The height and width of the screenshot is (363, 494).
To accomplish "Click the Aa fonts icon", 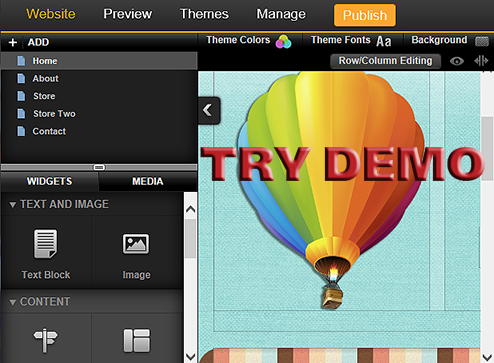I will [383, 42].
